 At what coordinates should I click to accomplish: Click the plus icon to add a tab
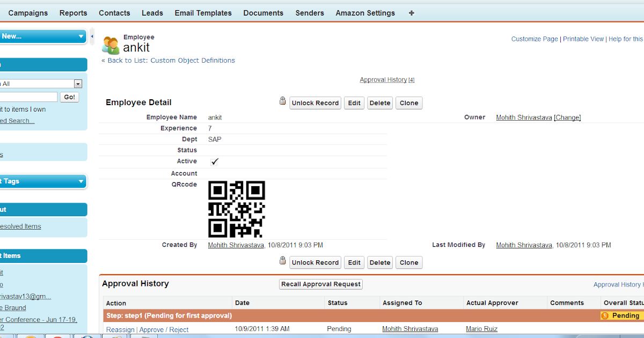pos(411,12)
